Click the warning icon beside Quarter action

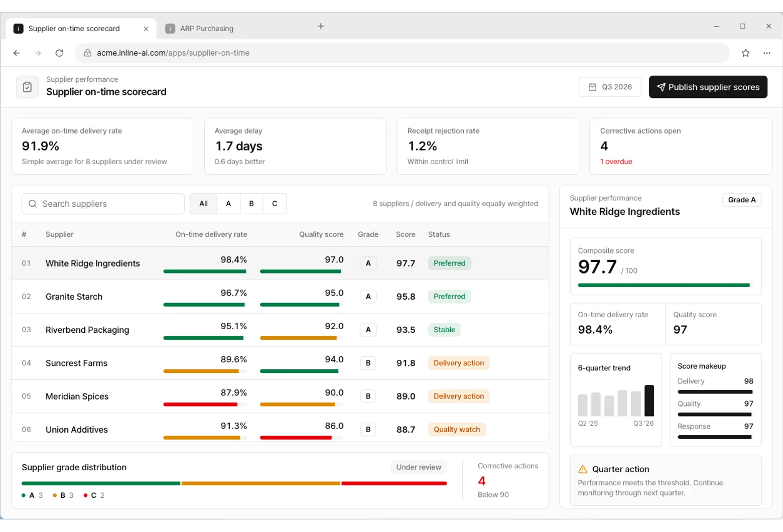pyautogui.click(x=583, y=469)
